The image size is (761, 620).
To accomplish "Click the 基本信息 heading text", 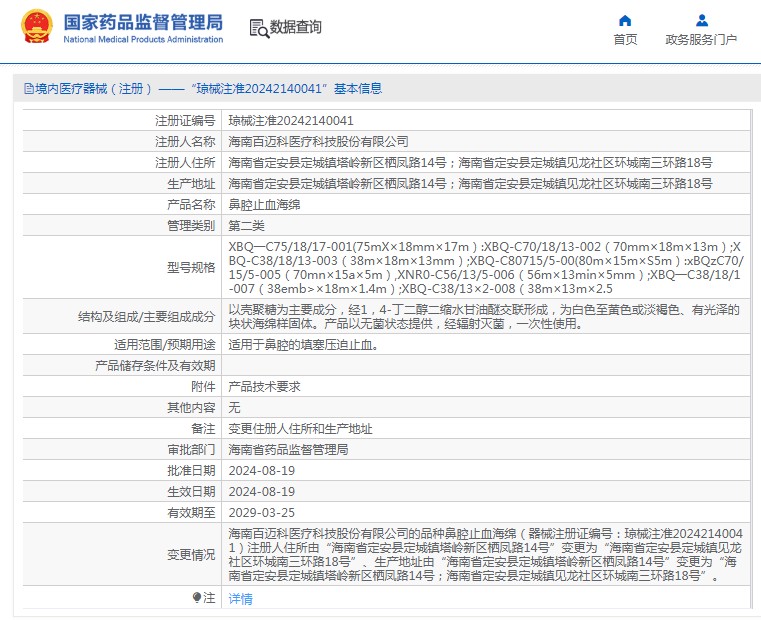I will (358, 88).
